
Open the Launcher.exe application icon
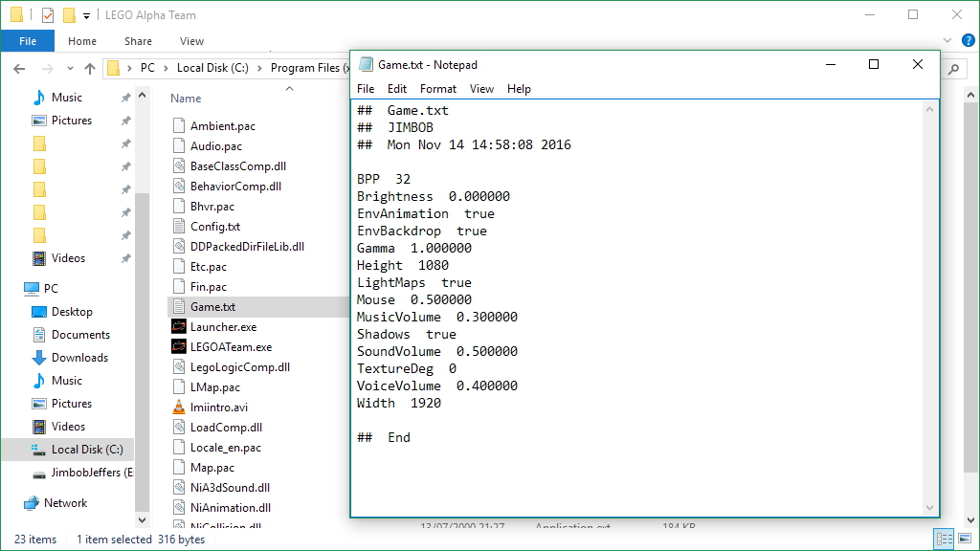click(x=179, y=327)
